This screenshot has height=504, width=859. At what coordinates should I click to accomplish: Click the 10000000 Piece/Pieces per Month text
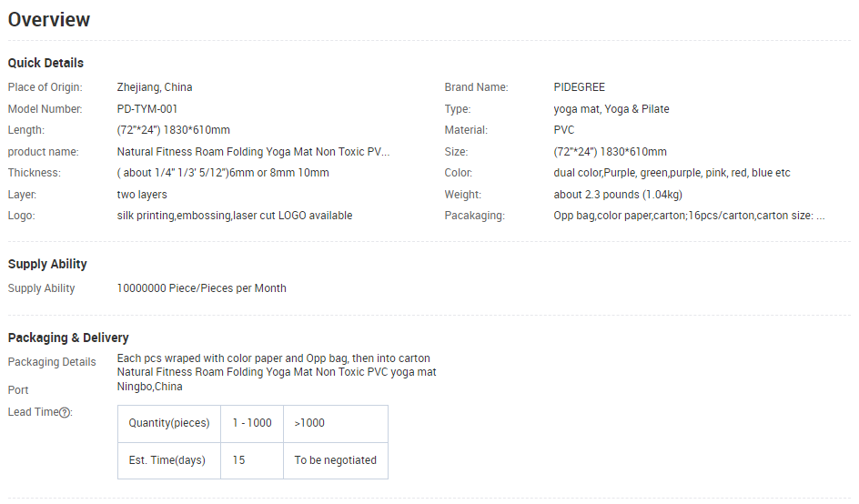pos(201,288)
